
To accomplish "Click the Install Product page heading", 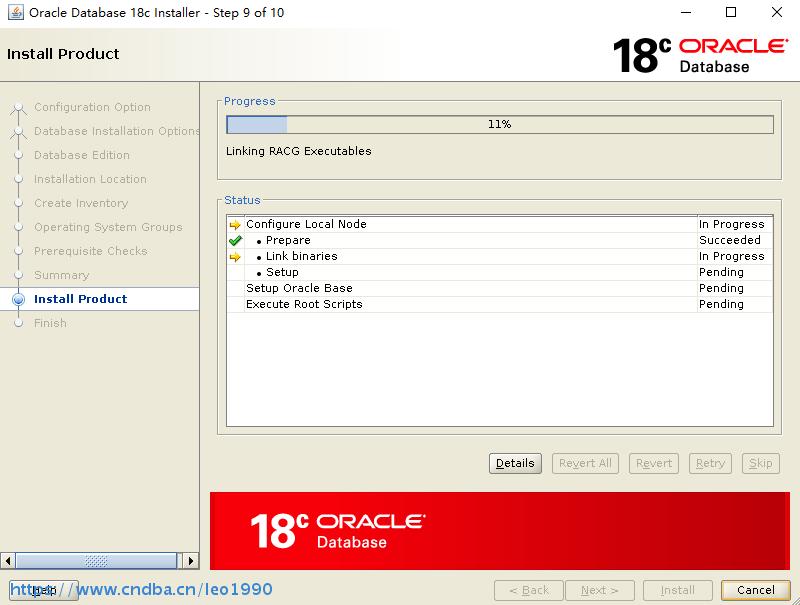I will 63,54.
